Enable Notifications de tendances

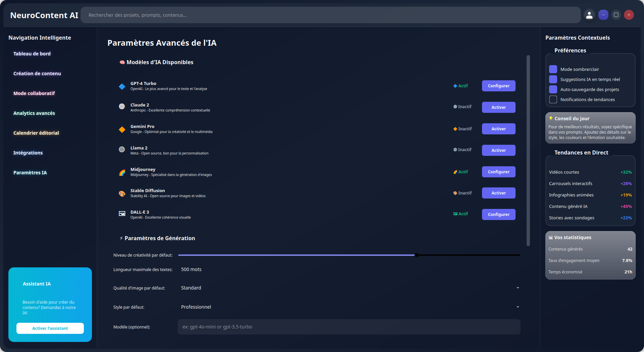[553, 99]
